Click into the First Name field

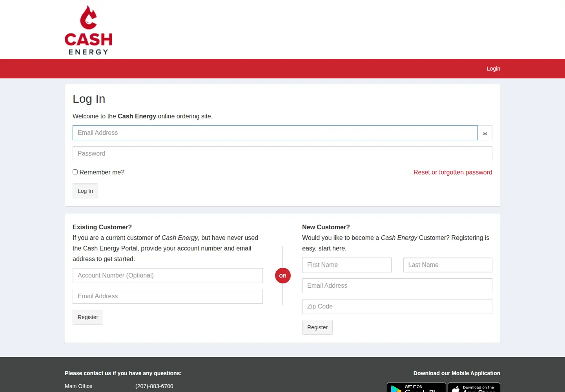[x=347, y=265]
